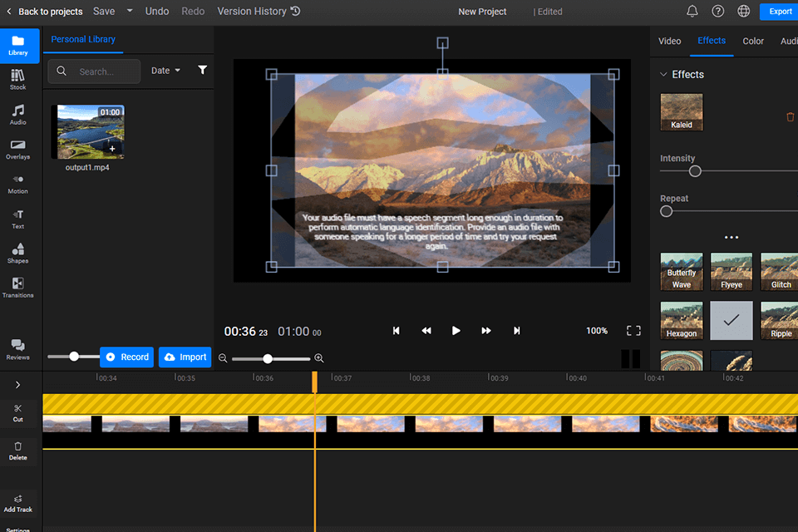Open the help question mark icon
Image resolution: width=798 pixels, height=532 pixels.
pos(717,11)
